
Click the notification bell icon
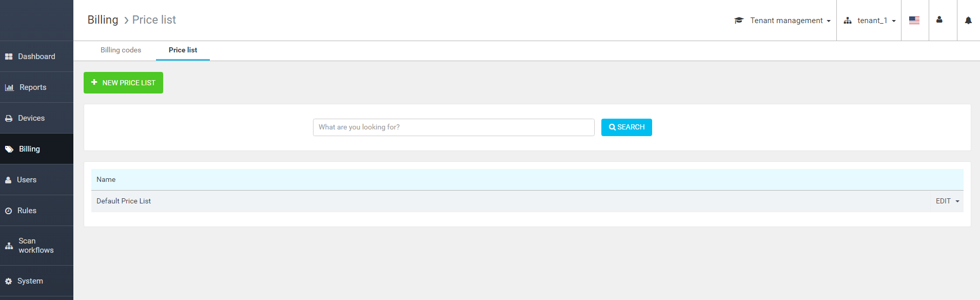coord(968,21)
